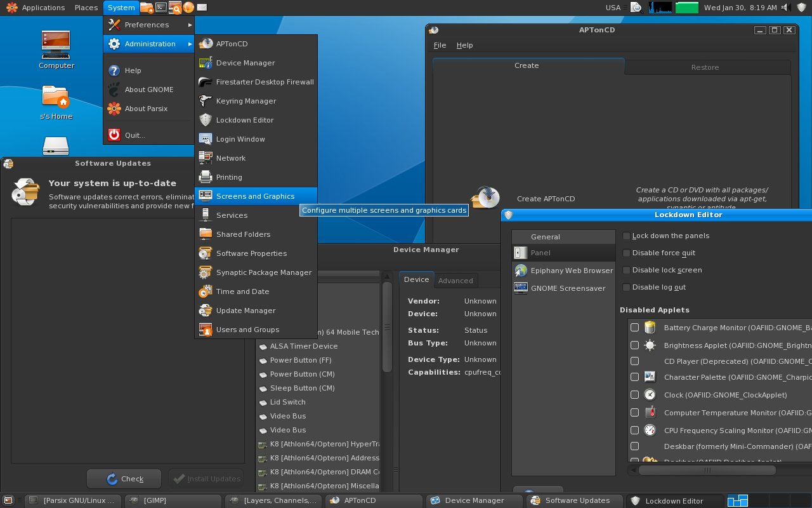This screenshot has height=508, width=812.
Task: Click the Software Updates taskbar button
Action: (x=575, y=500)
